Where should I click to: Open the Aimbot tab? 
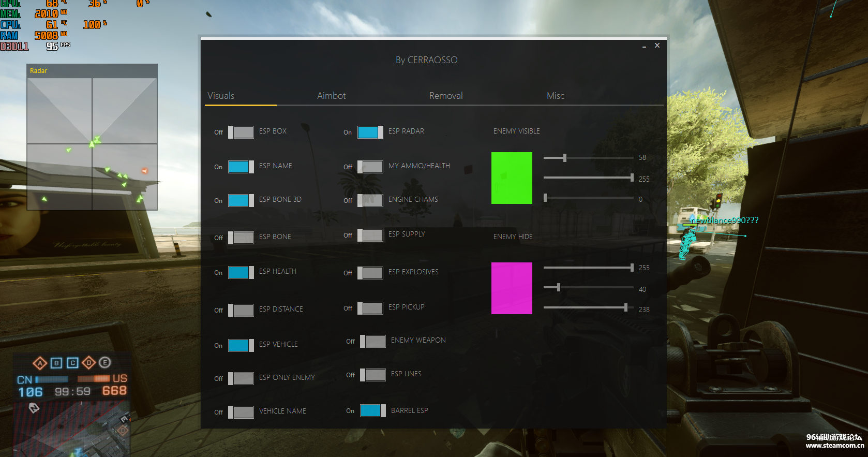click(331, 96)
